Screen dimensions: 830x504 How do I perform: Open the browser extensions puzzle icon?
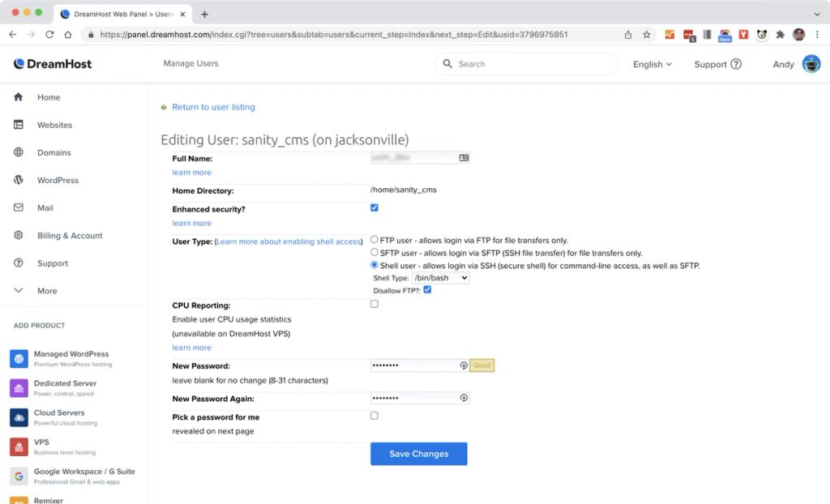point(781,34)
